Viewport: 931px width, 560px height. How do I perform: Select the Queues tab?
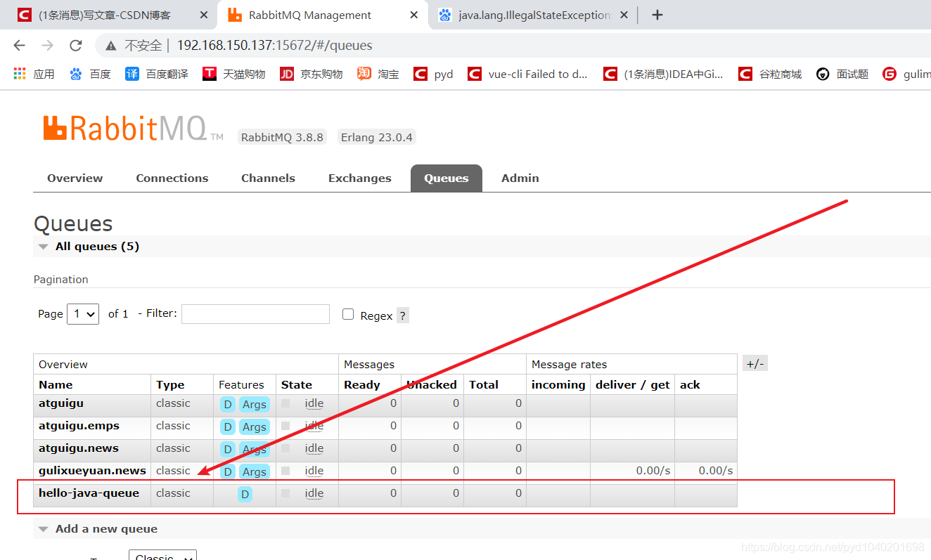tap(447, 178)
